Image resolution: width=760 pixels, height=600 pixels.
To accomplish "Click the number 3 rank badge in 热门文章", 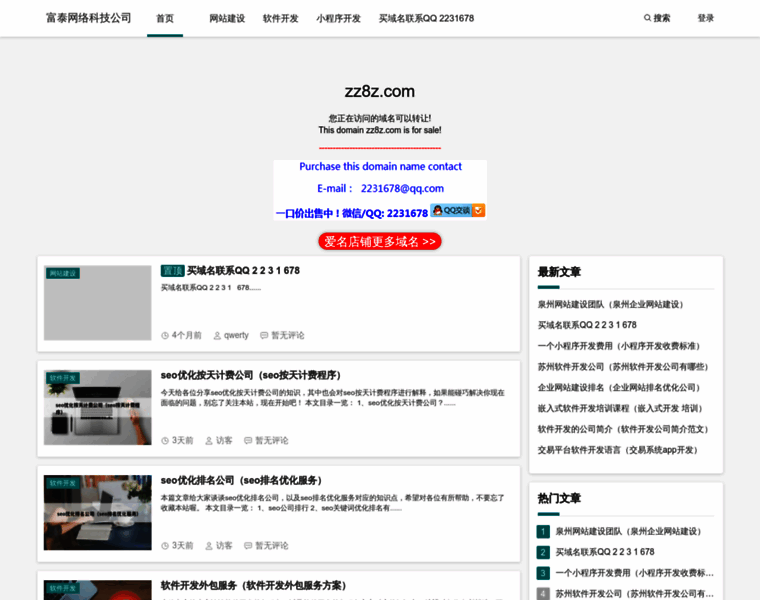I will tap(543, 574).
